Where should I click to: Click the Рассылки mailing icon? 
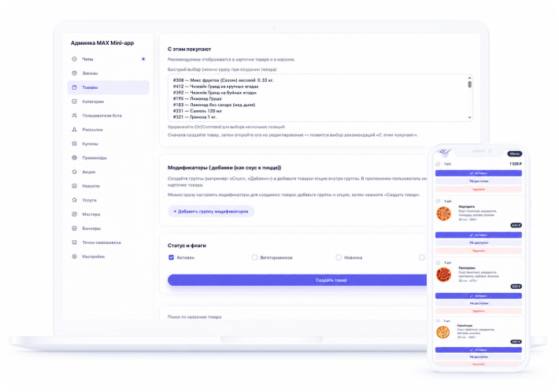tap(74, 130)
